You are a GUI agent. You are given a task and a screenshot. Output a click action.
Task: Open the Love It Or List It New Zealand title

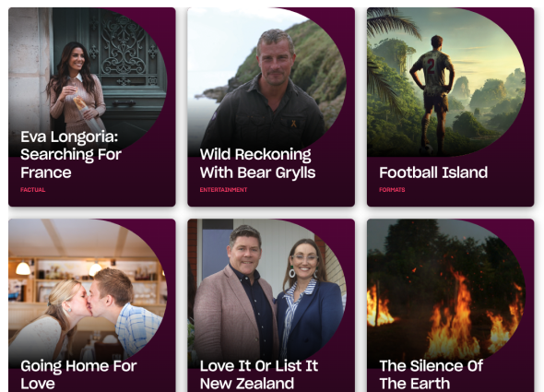point(259,374)
